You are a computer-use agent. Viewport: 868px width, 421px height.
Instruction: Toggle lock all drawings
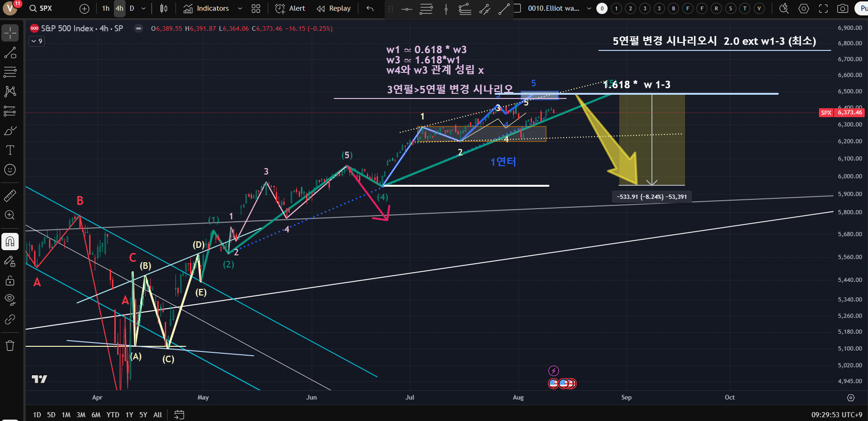[x=10, y=281]
